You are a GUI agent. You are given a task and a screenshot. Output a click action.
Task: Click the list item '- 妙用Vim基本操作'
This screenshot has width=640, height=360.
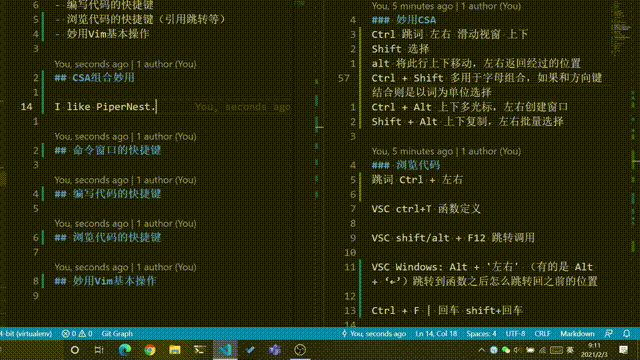102,34
